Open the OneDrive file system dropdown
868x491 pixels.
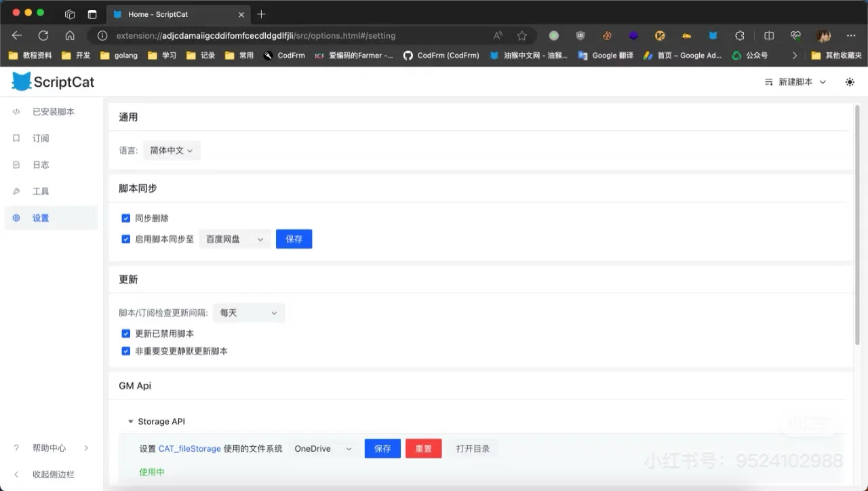[323, 449]
